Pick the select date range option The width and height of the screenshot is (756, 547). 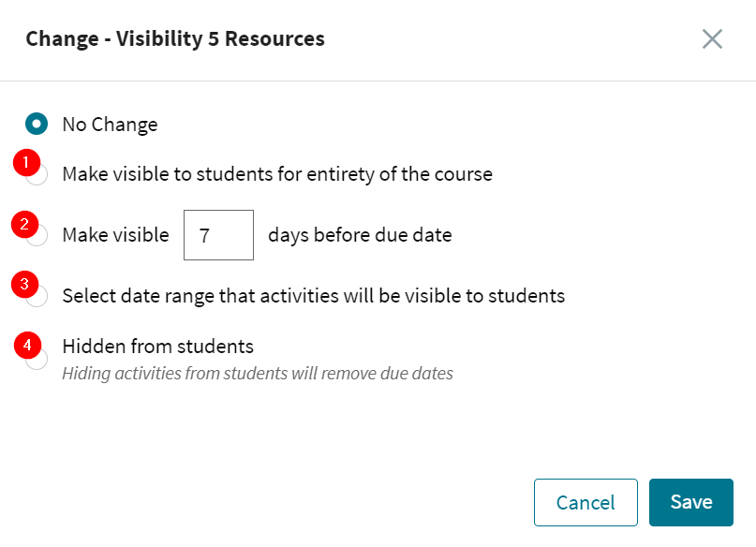pyautogui.click(x=35, y=295)
